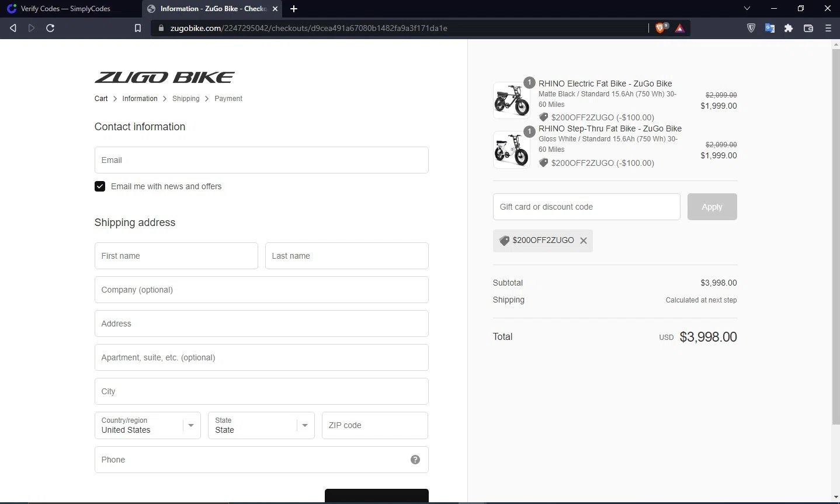840x504 pixels.
Task: Click the ZIP code field
Action: click(375, 425)
